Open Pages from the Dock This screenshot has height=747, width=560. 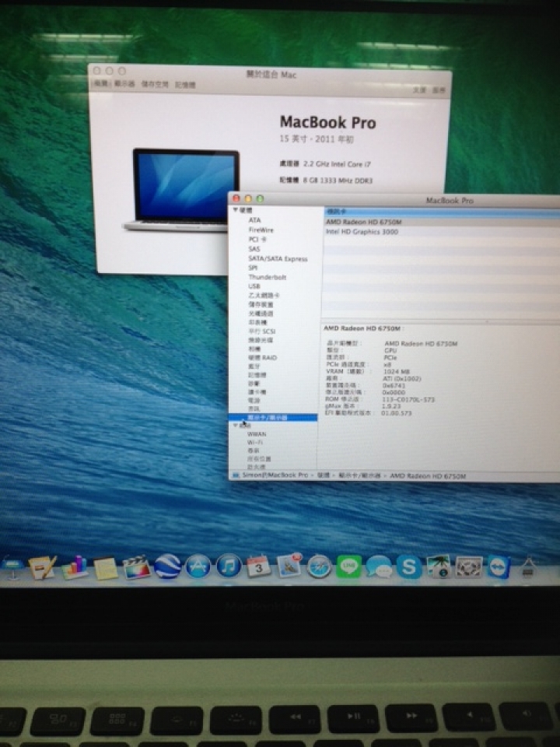pyautogui.click(x=42, y=567)
